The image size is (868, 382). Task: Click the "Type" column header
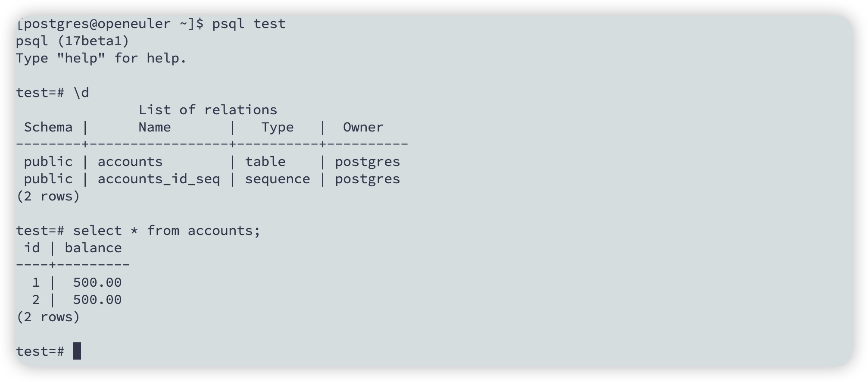click(x=278, y=127)
